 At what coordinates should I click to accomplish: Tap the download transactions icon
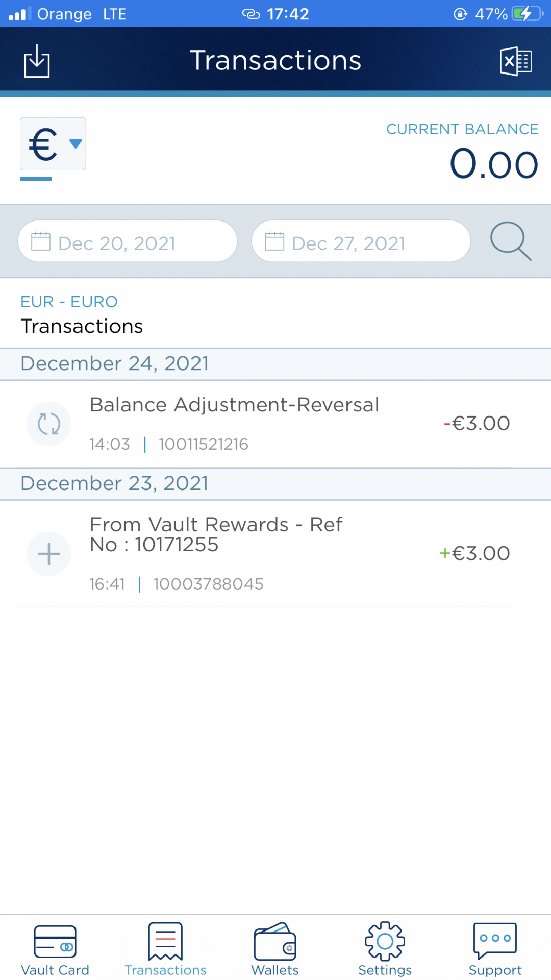(37, 61)
